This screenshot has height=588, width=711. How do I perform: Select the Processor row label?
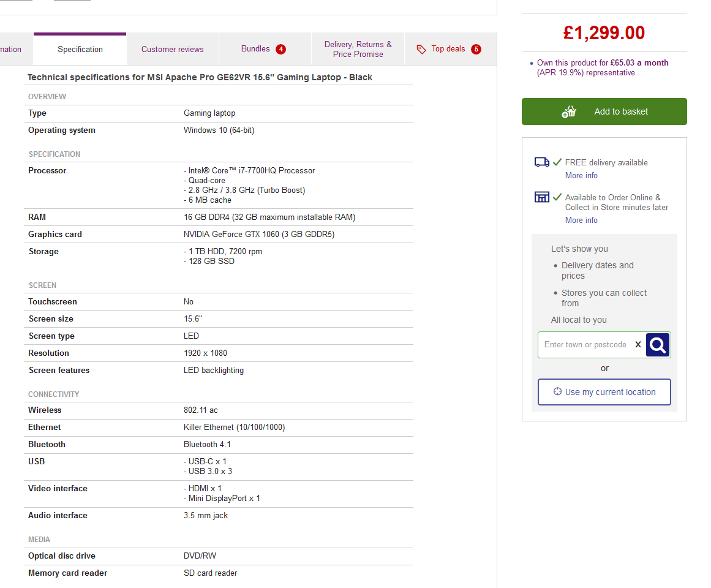tap(47, 170)
